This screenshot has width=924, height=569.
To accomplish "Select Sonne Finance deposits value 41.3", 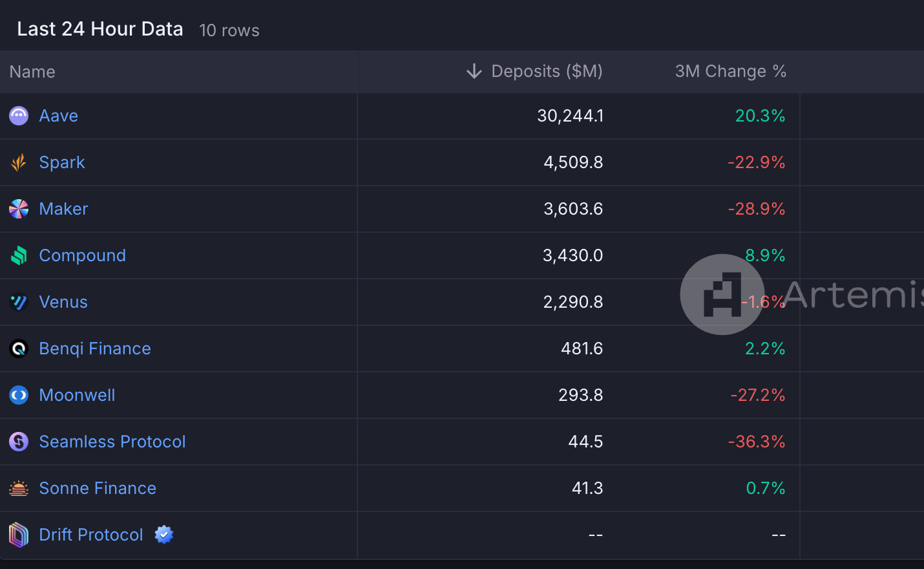I will [587, 488].
